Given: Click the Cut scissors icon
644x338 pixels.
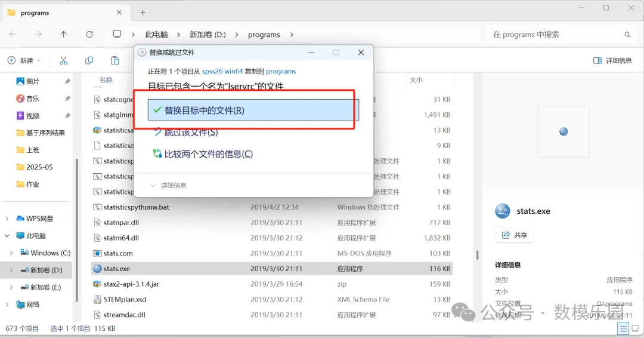Looking at the screenshot, I should point(63,60).
